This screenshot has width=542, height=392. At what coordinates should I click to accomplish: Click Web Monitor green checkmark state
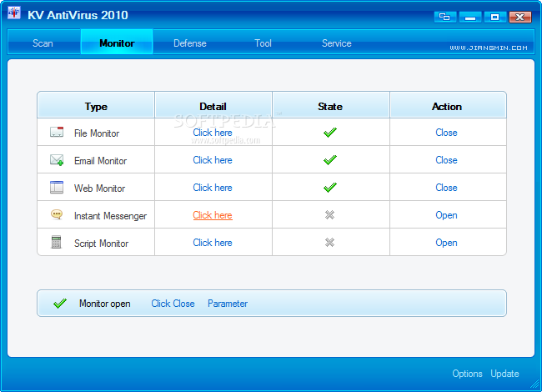[330, 187]
